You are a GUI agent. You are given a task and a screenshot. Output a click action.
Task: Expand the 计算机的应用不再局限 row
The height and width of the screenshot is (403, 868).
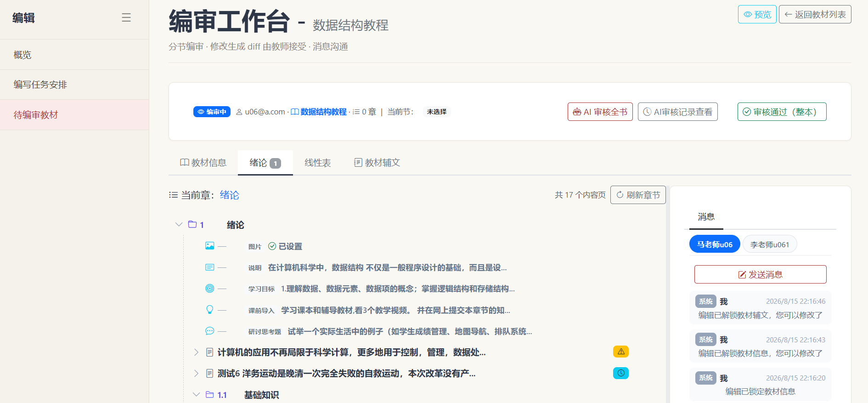point(196,352)
